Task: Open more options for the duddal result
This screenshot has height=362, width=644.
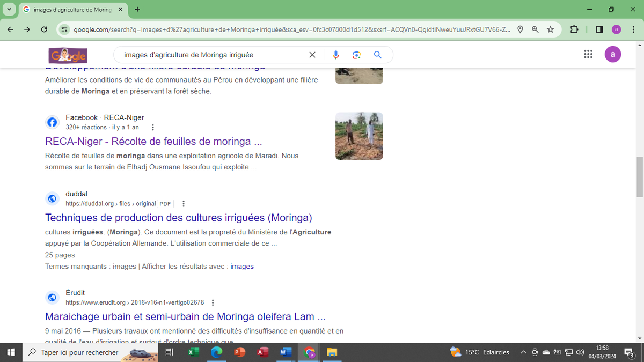Action: pos(184,204)
